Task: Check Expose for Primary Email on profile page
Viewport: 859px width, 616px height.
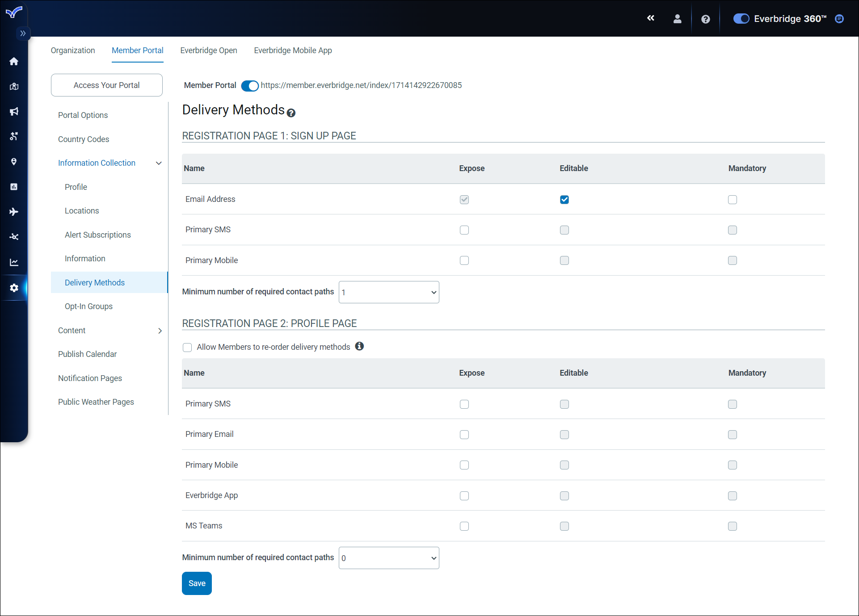Action: (x=464, y=435)
